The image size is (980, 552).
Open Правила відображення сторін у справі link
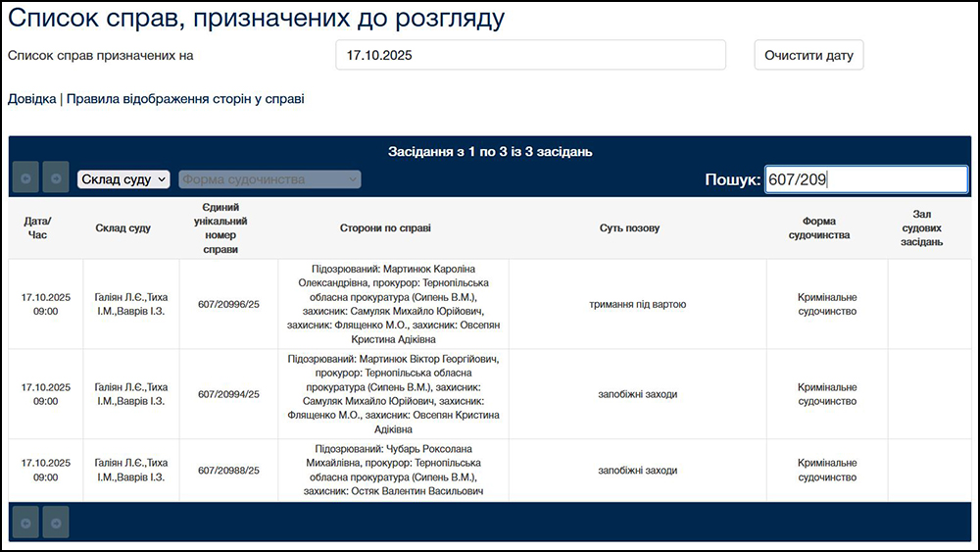185,99
